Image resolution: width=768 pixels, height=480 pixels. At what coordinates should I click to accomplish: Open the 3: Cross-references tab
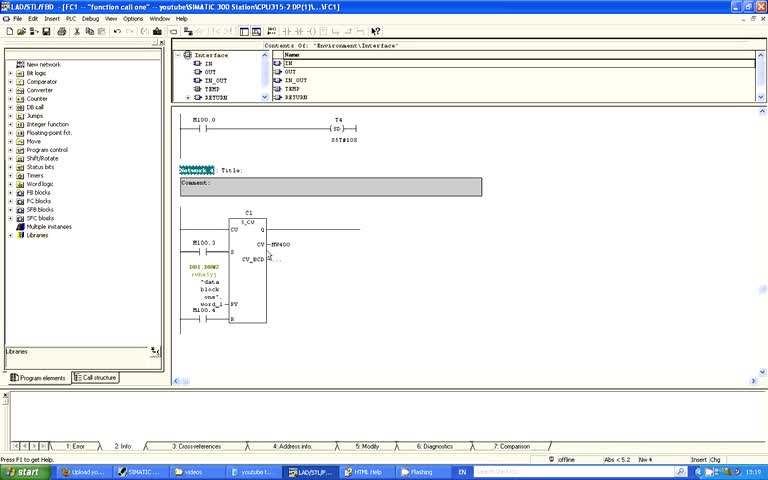pos(196,446)
